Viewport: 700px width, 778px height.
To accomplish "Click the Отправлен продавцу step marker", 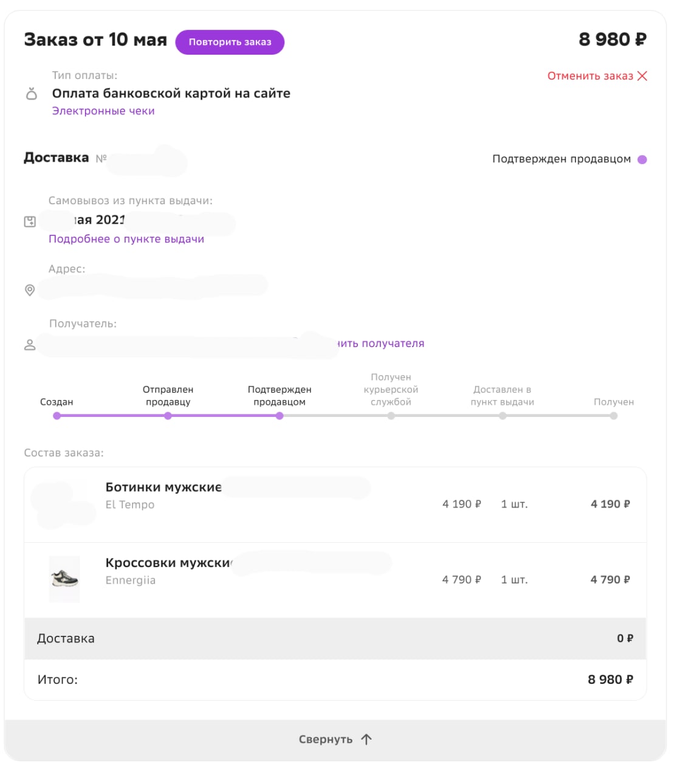I will point(168,416).
